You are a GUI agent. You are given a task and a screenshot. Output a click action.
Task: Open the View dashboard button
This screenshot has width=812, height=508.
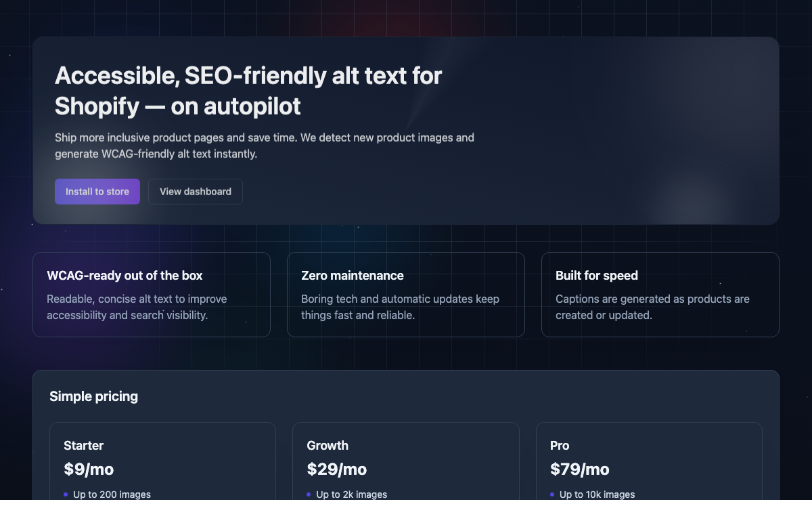point(196,192)
